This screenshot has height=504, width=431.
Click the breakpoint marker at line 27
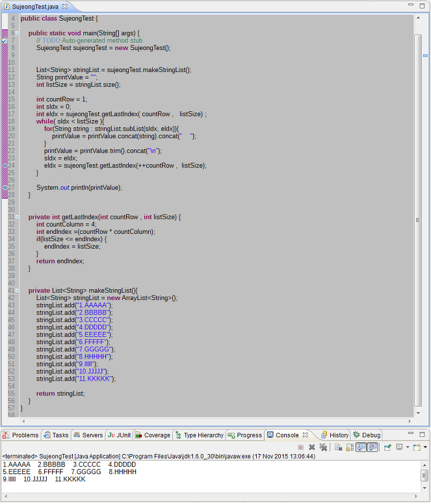(5, 188)
